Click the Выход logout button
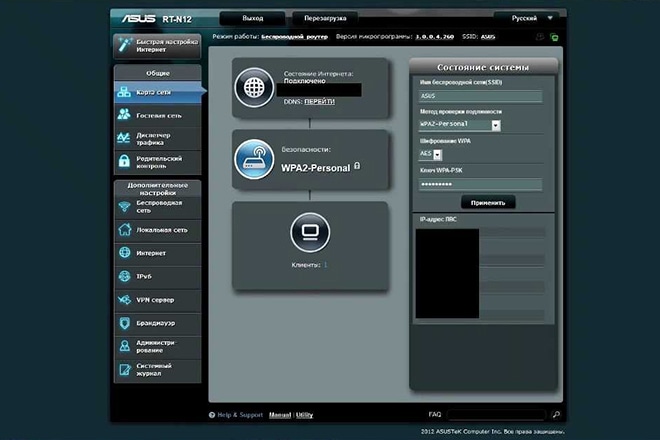 [252, 18]
